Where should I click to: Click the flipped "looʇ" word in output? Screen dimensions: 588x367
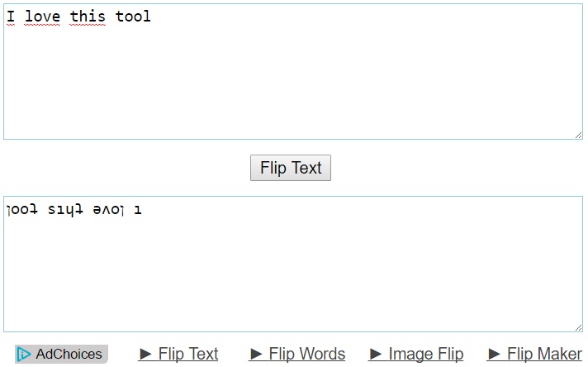point(22,210)
